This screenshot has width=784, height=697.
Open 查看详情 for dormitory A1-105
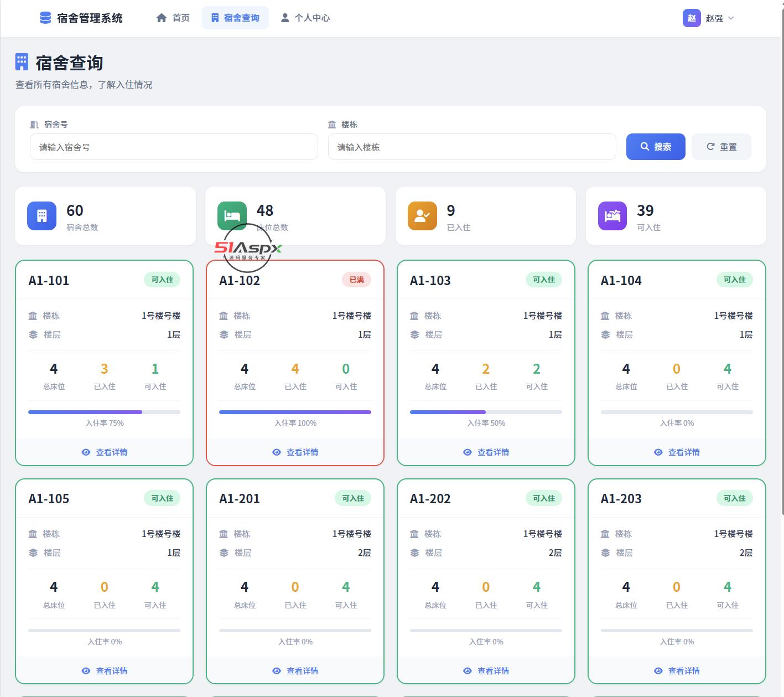point(105,671)
